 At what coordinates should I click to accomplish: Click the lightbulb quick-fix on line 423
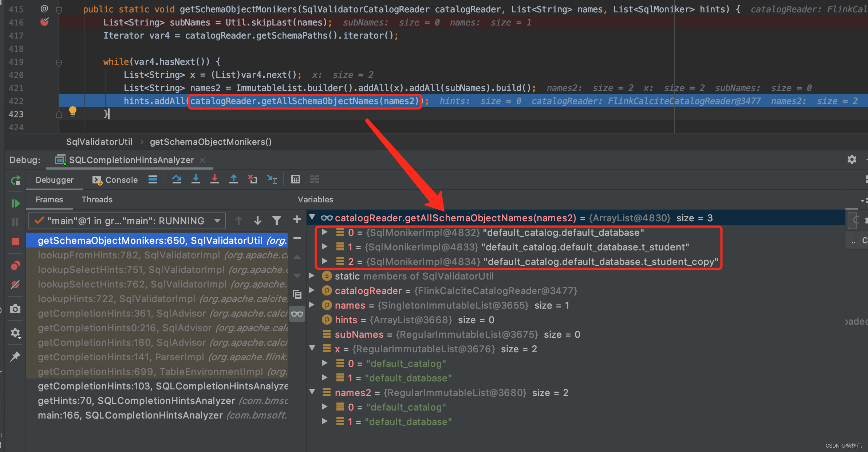[73, 111]
